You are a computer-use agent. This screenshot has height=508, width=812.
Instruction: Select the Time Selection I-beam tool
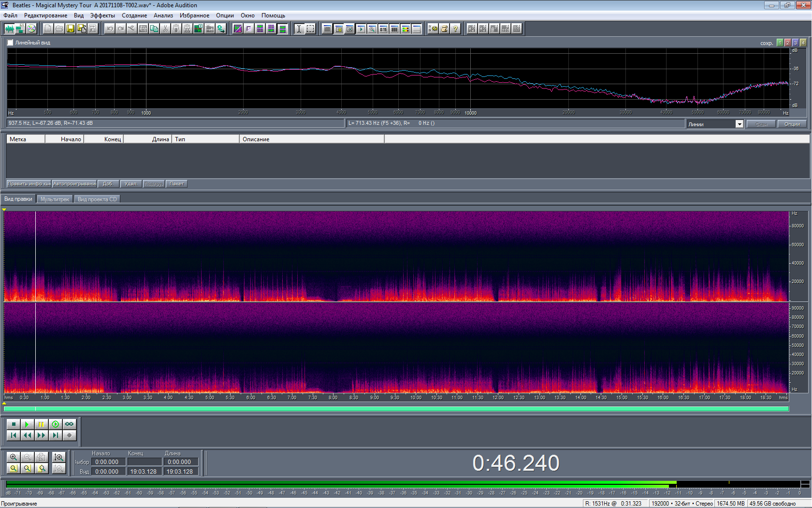(299, 29)
